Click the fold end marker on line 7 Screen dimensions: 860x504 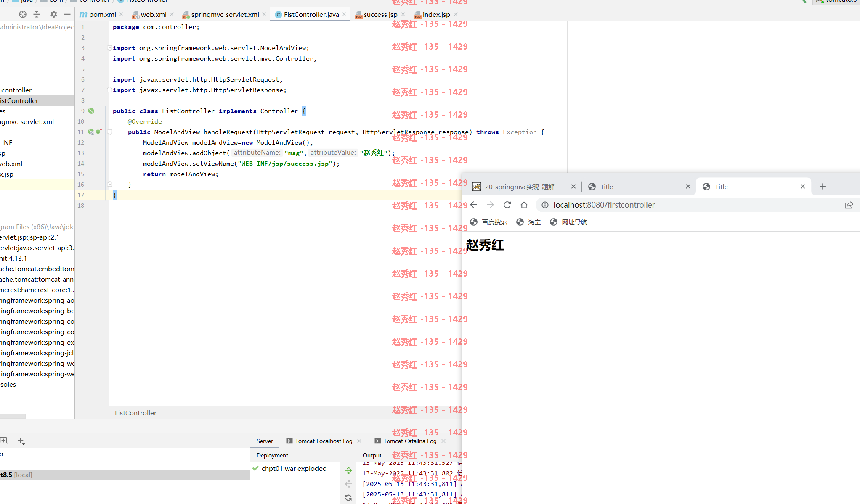(x=110, y=90)
